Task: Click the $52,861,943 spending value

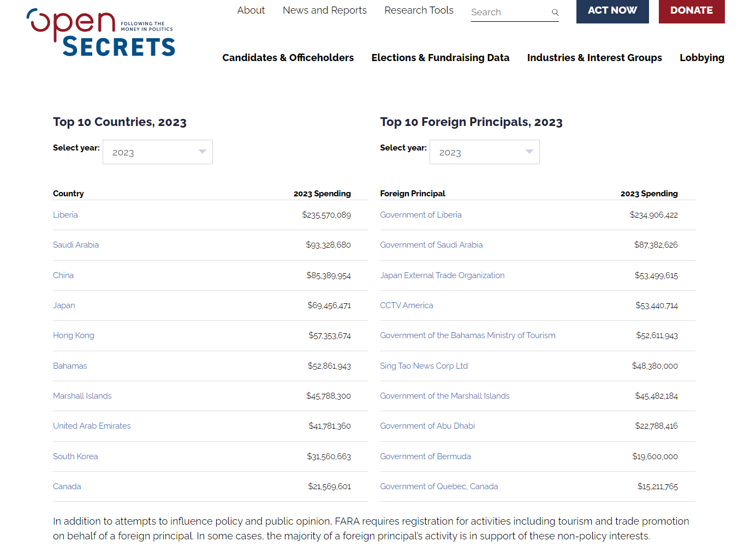Action: pyautogui.click(x=329, y=366)
